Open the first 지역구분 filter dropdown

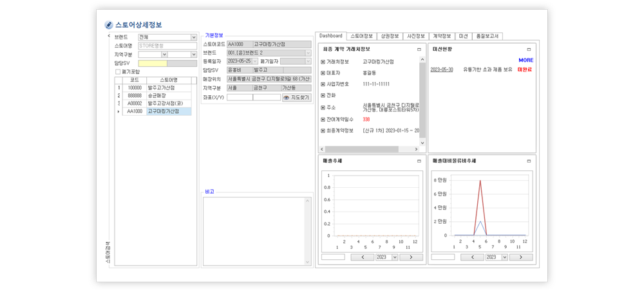tap(165, 54)
